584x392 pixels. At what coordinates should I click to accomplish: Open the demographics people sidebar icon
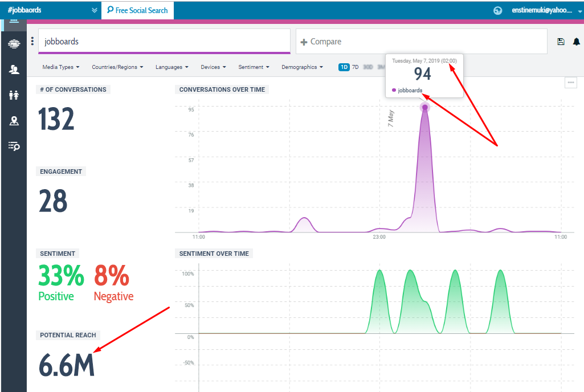point(14,95)
